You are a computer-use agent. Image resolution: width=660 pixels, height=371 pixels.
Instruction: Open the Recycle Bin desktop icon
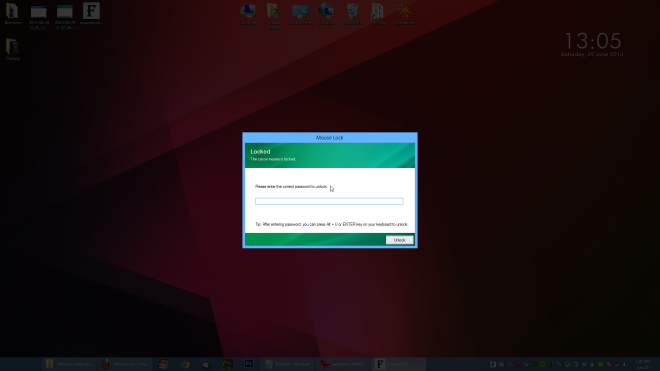tap(352, 14)
